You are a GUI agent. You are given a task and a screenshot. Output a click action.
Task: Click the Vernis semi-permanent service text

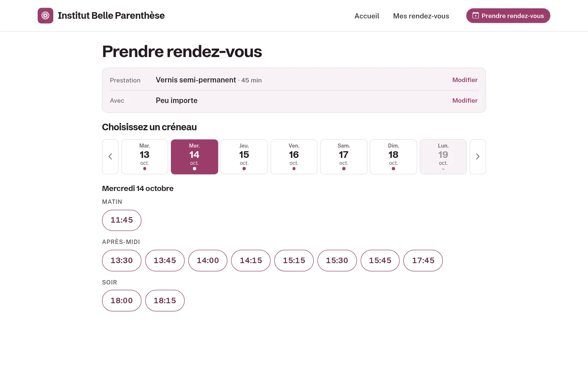coord(196,80)
